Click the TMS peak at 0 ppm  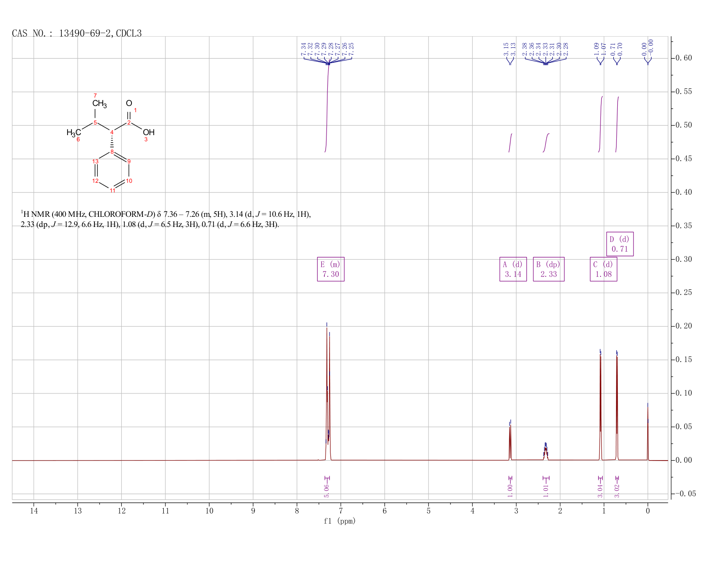647,433
